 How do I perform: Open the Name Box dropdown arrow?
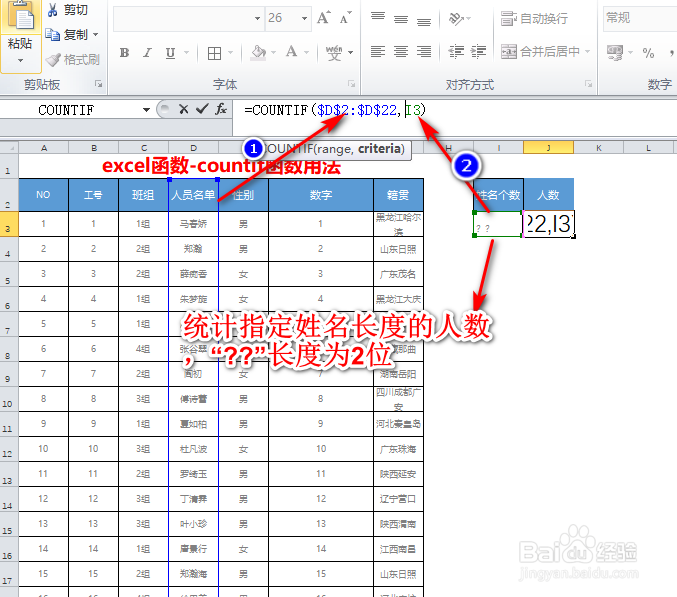click(146, 110)
